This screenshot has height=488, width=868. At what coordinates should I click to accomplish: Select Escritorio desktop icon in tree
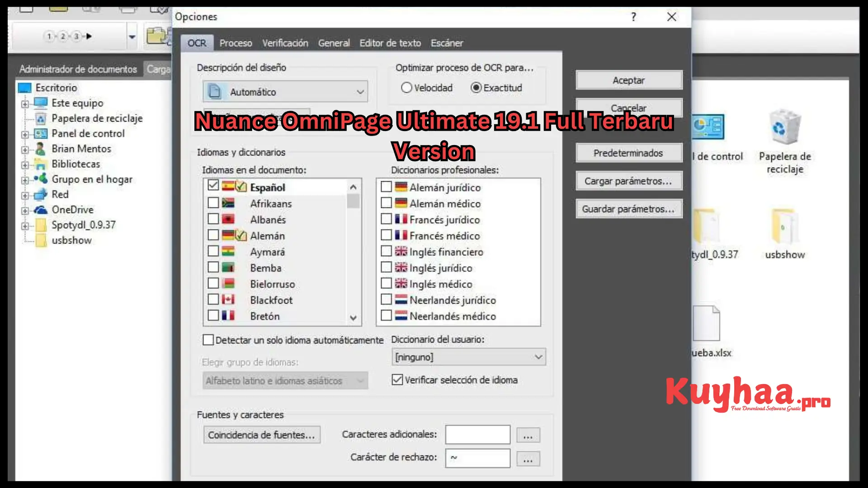pos(24,88)
